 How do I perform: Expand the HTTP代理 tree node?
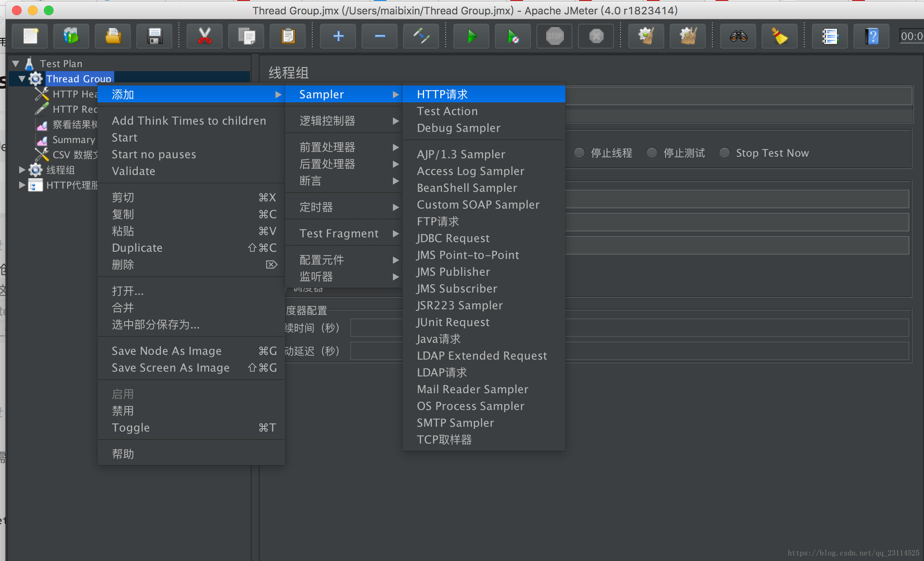pos(22,185)
